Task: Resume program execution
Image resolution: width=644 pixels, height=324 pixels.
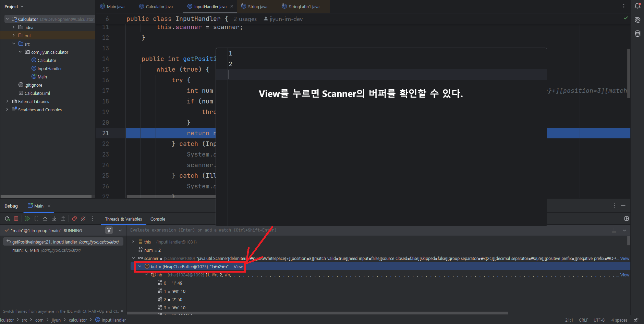Action: (x=27, y=219)
